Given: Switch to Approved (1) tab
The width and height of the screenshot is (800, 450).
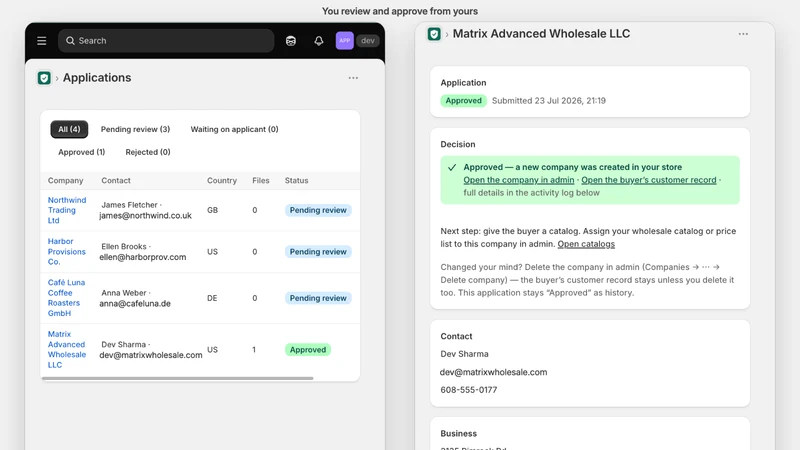Looking at the screenshot, I should point(82,152).
